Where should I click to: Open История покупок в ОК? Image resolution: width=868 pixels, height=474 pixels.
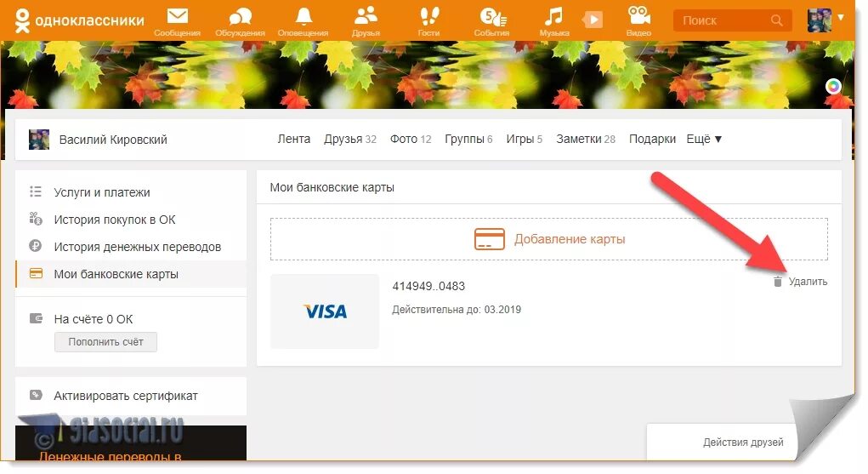[115, 220]
